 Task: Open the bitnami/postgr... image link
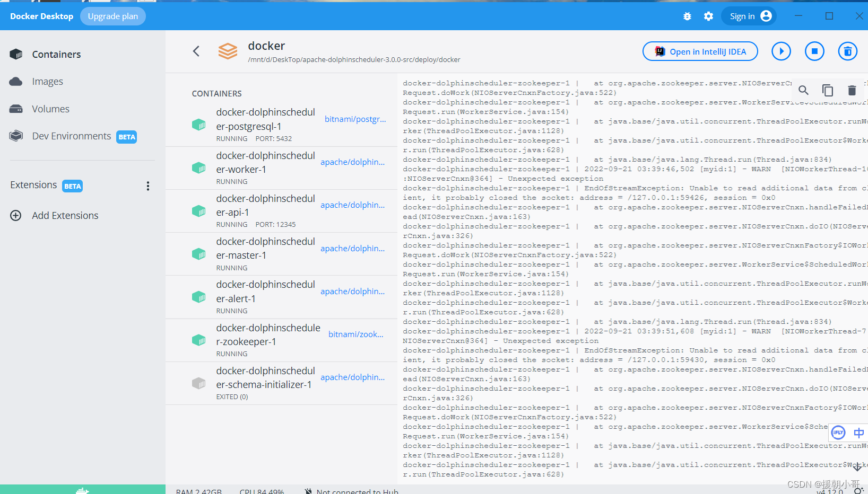[355, 119]
